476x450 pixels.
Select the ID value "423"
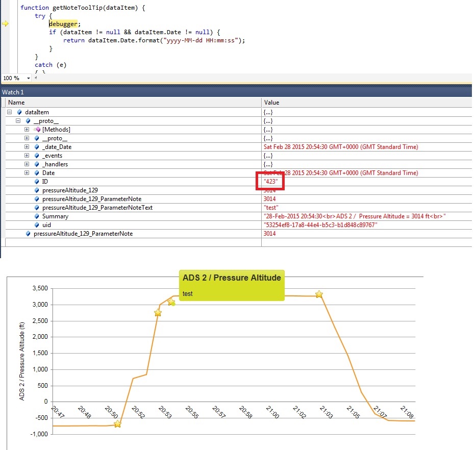(270, 182)
